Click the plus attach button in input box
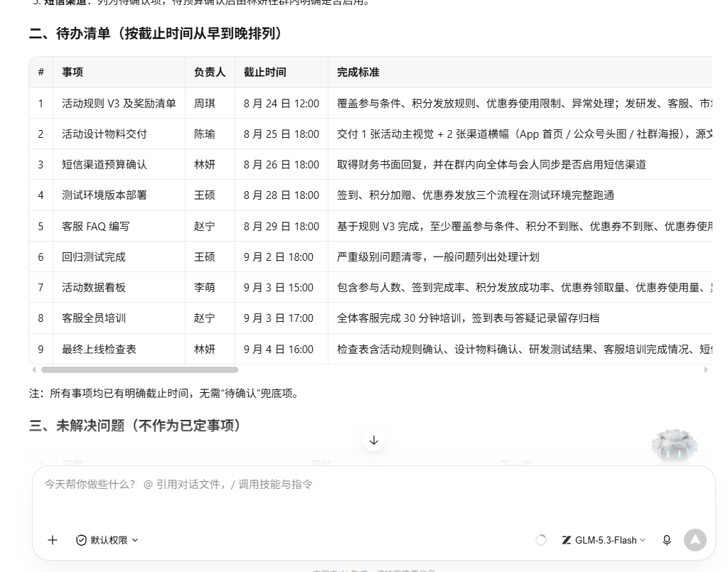Screen dimensions: 728x572 click(x=53, y=540)
